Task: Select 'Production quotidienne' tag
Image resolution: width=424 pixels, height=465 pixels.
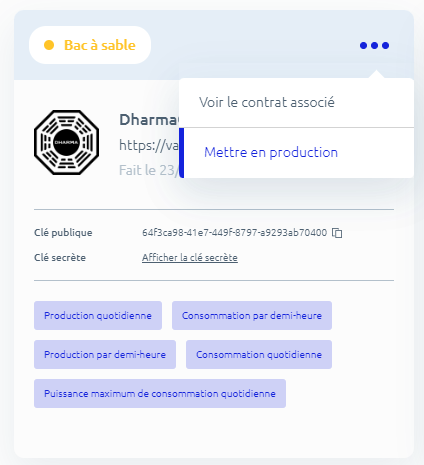Action: tap(98, 315)
